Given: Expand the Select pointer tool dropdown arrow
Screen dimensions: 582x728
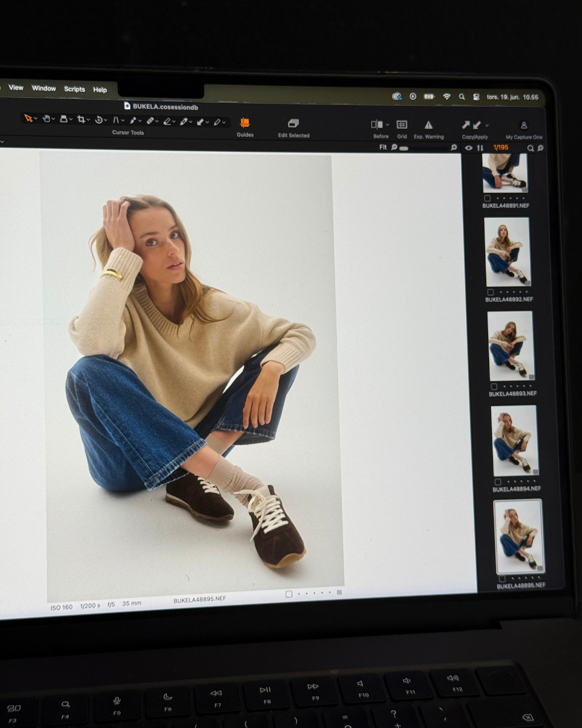Looking at the screenshot, I should point(36,119).
